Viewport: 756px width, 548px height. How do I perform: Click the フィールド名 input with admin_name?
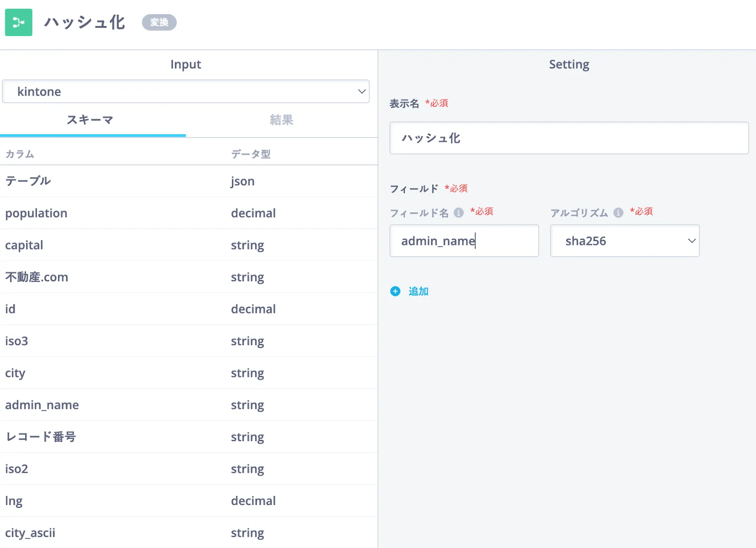coord(464,241)
